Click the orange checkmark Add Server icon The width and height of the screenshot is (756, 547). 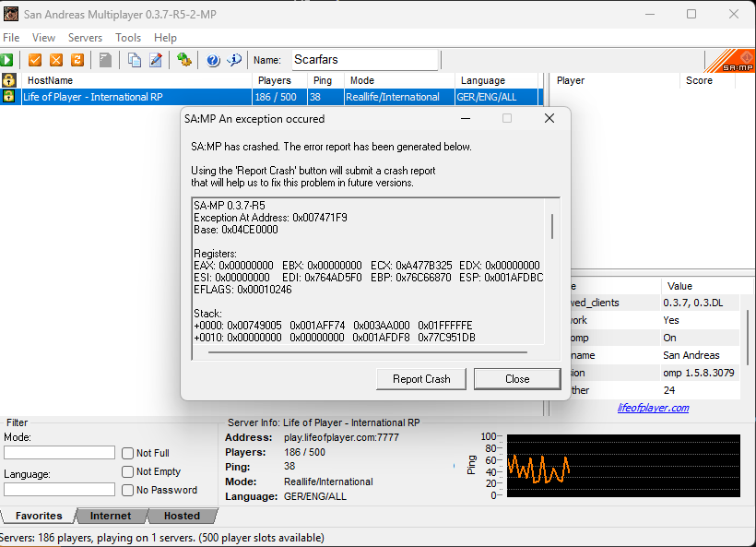[35, 60]
